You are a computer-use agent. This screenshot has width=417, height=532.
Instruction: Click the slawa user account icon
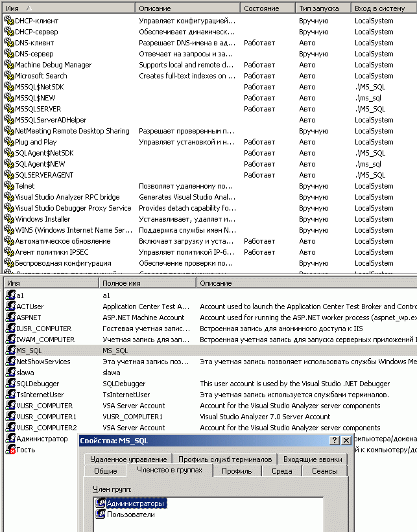(x=10, y=373)
